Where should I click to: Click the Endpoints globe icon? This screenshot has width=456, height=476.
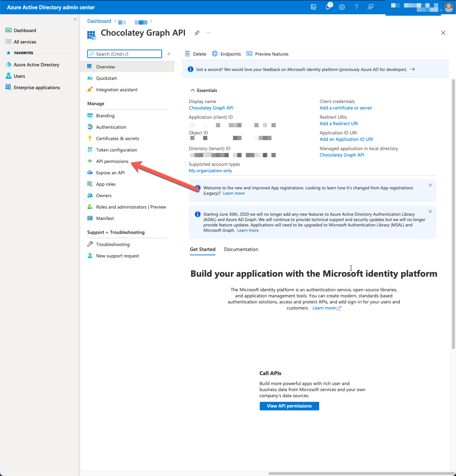point(215,54)
